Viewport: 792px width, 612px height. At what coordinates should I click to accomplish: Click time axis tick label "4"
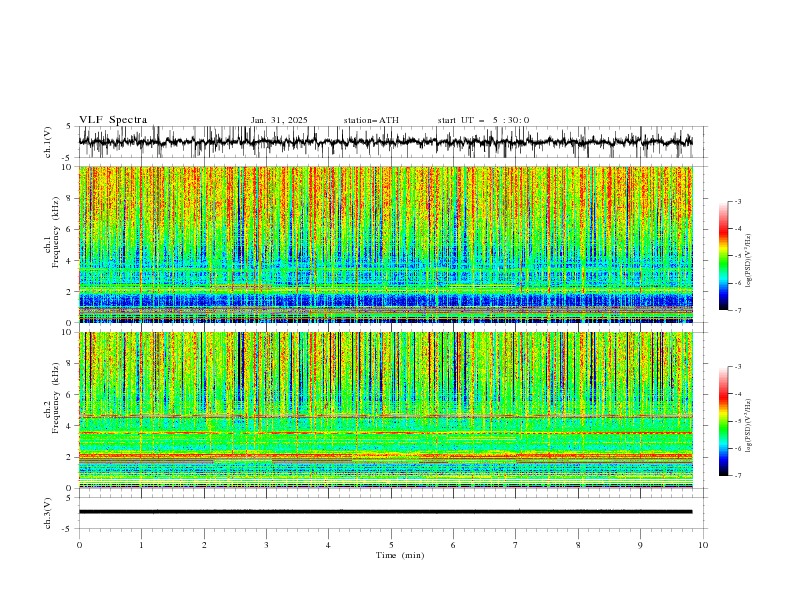click(328, 545)
